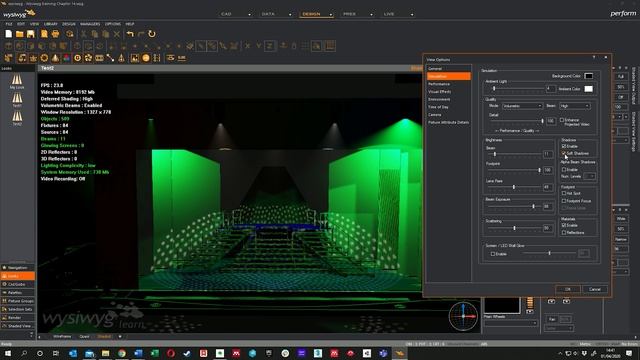
Task: Click the cone spotlight design tool icon
Action: coord(56,58)
